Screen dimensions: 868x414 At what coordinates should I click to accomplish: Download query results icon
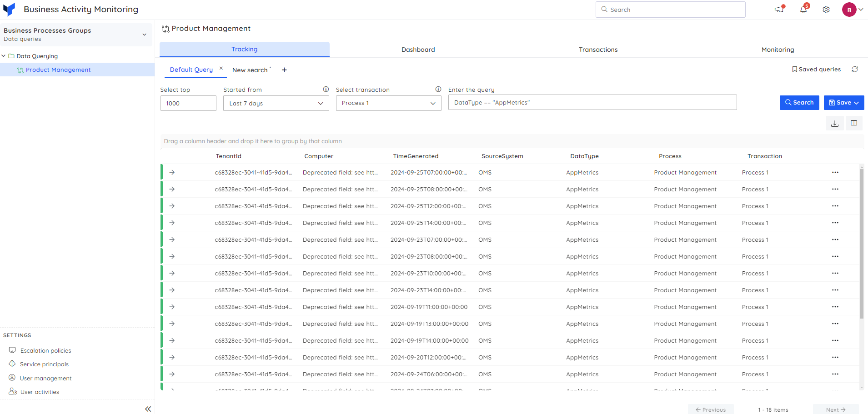coord(835,123)
